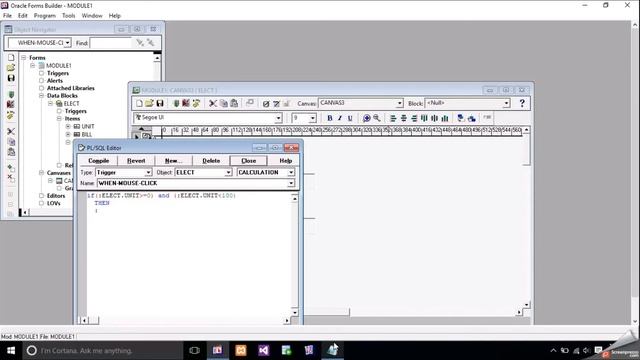Viewport: 640px width, 360px height.
Task: Click New... button in PL/SQL Editor
Action: click(173, 161)
